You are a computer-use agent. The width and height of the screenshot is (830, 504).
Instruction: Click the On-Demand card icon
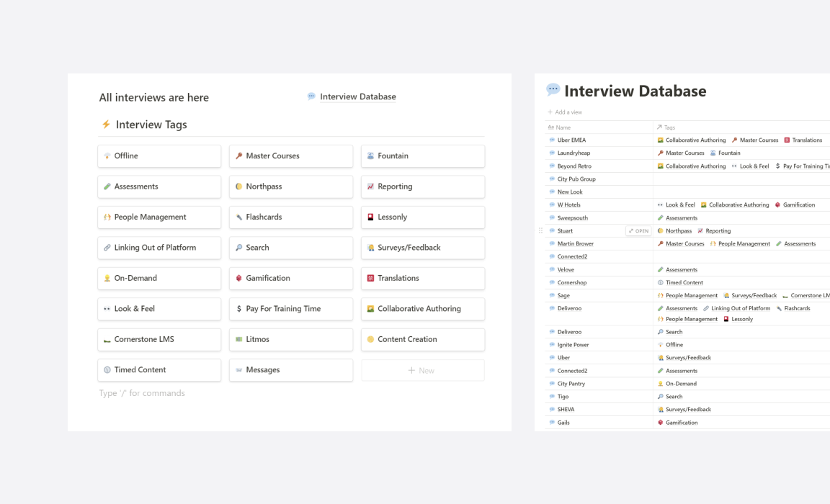pyautogui.click(x=107, y=278)
